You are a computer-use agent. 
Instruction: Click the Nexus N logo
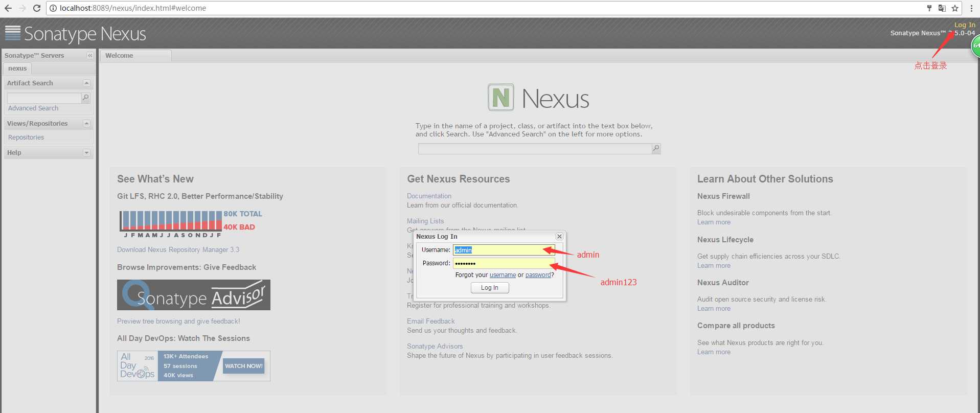(500, 97)
